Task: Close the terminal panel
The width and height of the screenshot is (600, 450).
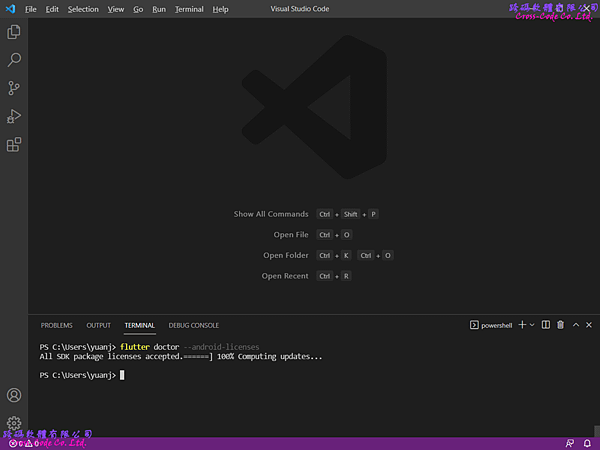Action: tap(589, 325)
